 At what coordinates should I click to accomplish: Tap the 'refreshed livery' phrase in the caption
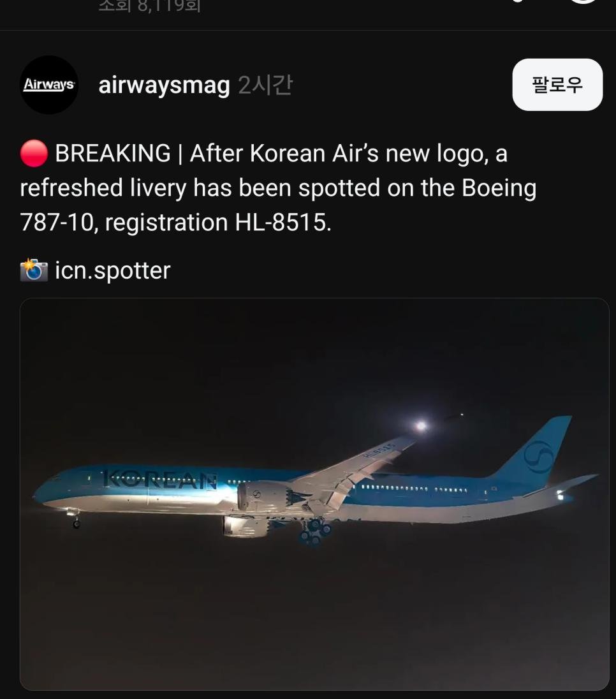103,188
